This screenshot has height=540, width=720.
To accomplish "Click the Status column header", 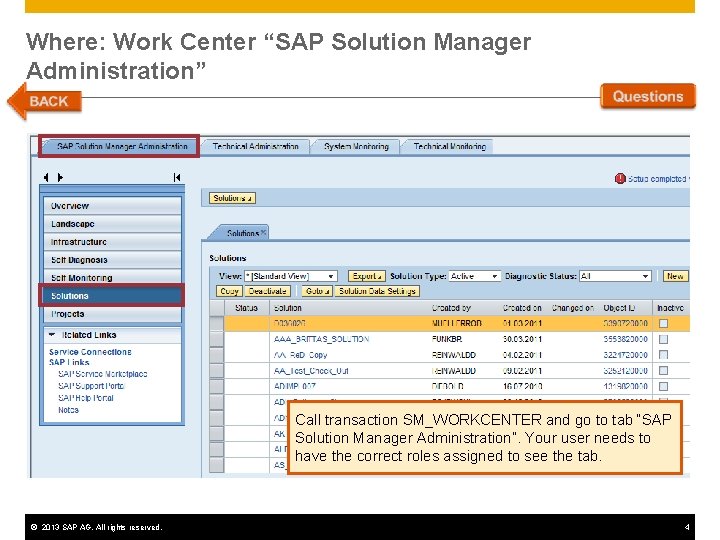I will click(246, 308).
